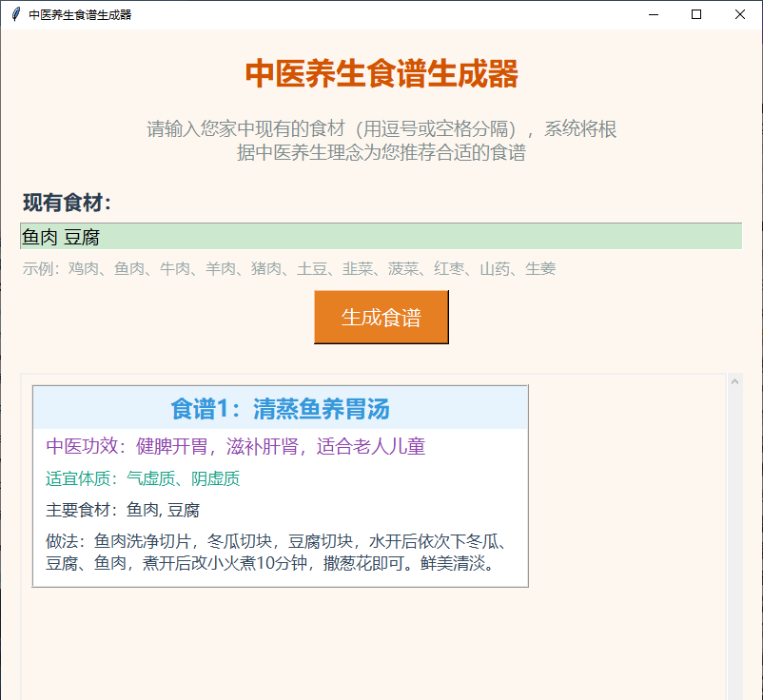Click the large orange 中医养生食谱生成器 heading
The image size is (763, 700).
(381, 74)
